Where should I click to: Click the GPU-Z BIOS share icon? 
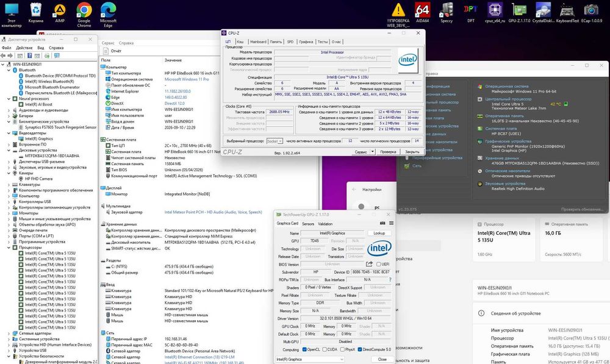(x=369, y=264)
